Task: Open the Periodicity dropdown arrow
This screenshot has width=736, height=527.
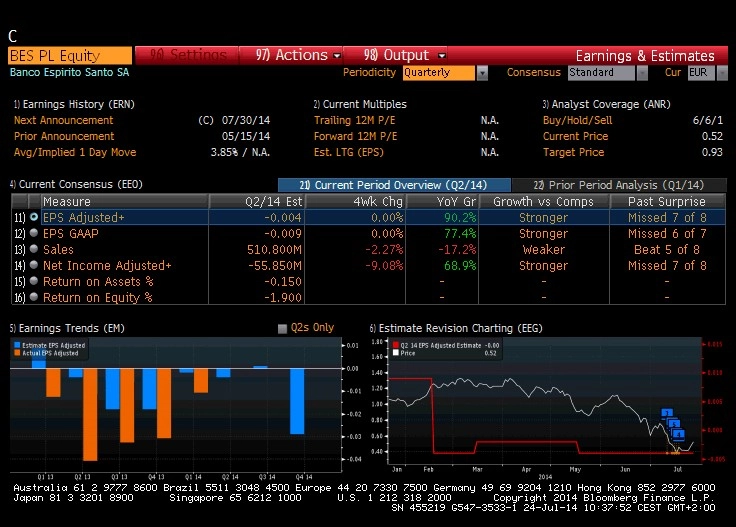Action: 482,73
